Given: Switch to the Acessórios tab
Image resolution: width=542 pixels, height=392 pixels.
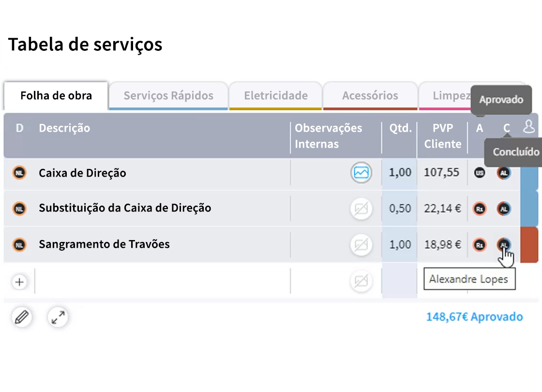Looking at the screenshot, I should [x=370, y=95].
